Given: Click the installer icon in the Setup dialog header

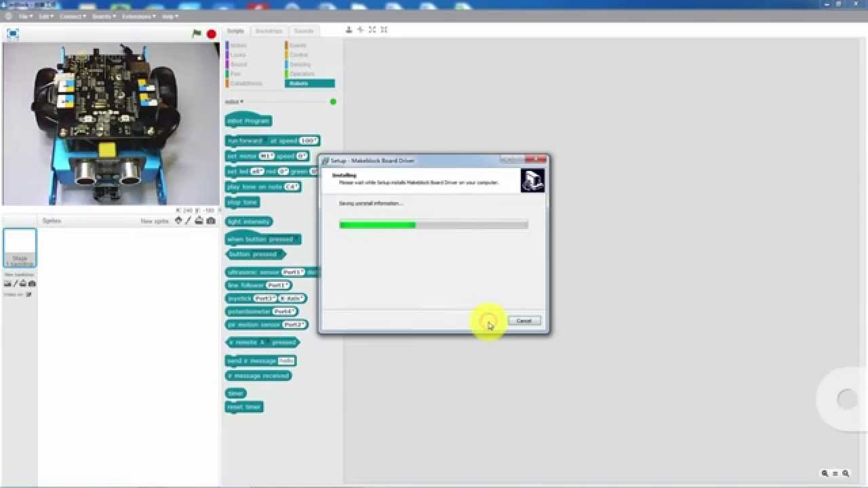Looking at the screenshot, I should point(532,180).
